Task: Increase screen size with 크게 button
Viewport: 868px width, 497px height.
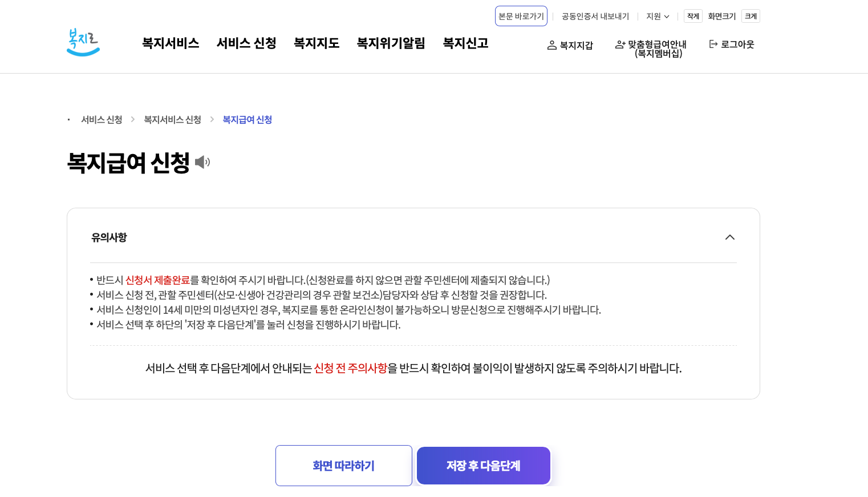Action: click(751, 16)
